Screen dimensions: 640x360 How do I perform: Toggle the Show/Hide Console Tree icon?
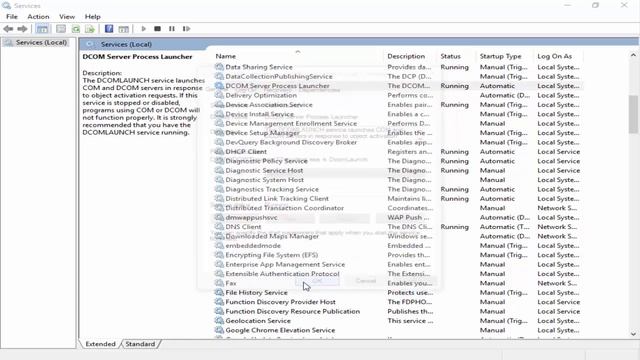42,29
